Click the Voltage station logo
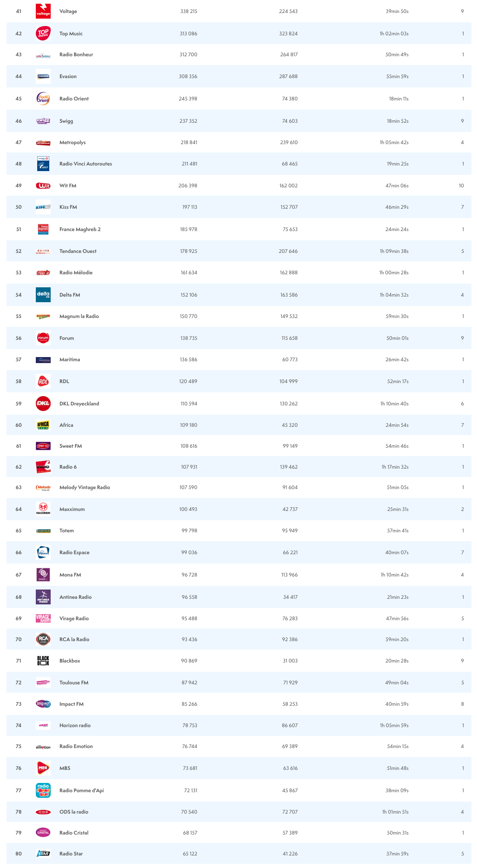The height and width of the screenshot is (868, 477). click(x=43, y=11)
